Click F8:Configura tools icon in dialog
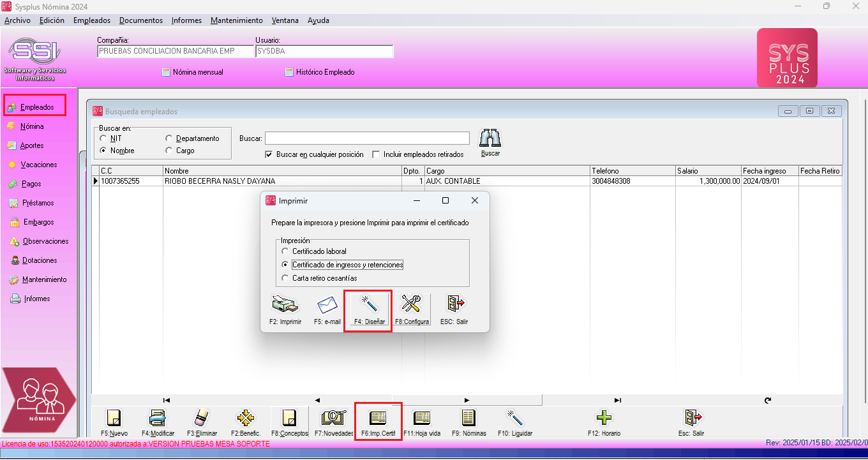The height and width of the screenshot is (460, 868). (x=412, y=310)
